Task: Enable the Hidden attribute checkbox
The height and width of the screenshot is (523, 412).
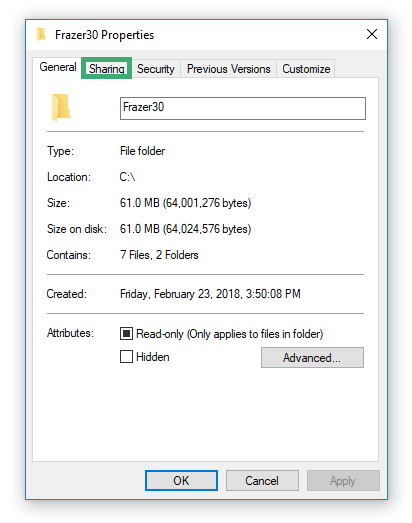Action: (x=126, y=357)
